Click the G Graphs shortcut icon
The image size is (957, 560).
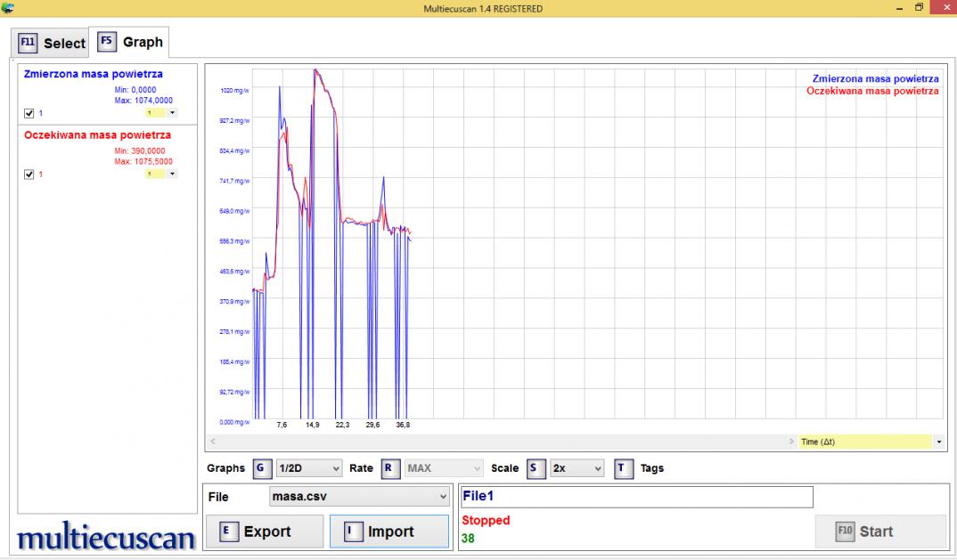point(262,468)
